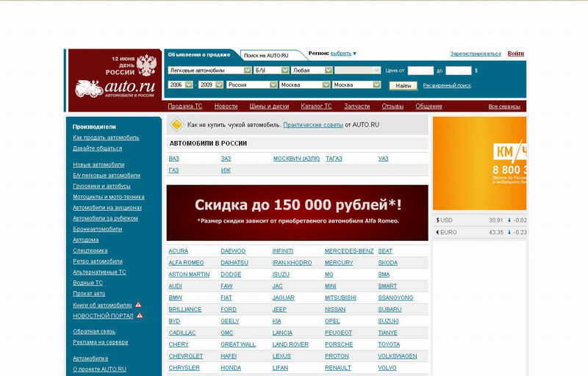Image resolution: width=588 pixels, height=376 pixels.
Task: Click the Войти login link
Action: point(516,53)
